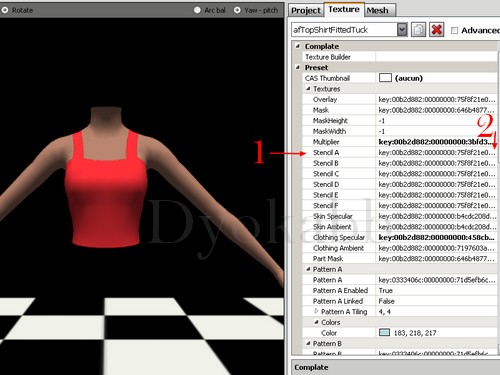Viewport: 500px width, 375px height.
Task: Select the MaskHeight row
Action: [400, 121]
